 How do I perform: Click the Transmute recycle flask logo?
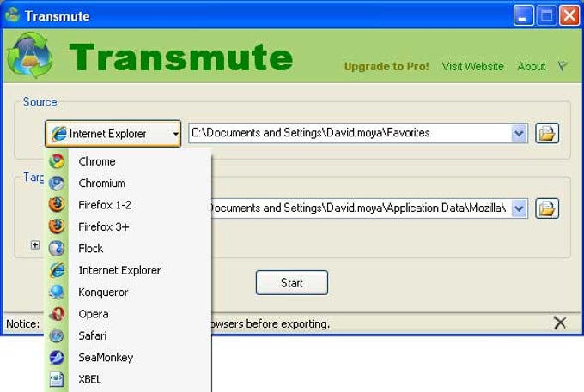tap(30, 55)
